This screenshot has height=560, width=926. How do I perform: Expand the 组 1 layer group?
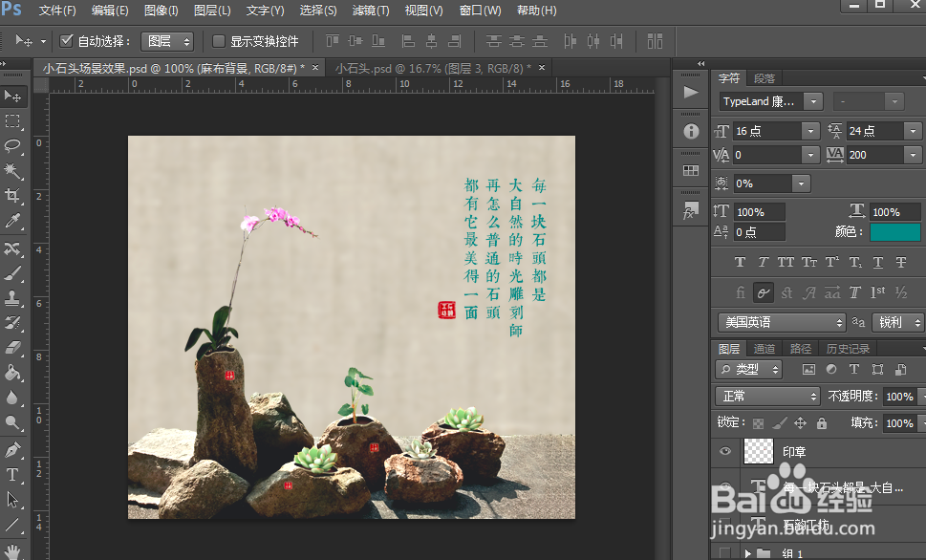(x=747, y=553)
